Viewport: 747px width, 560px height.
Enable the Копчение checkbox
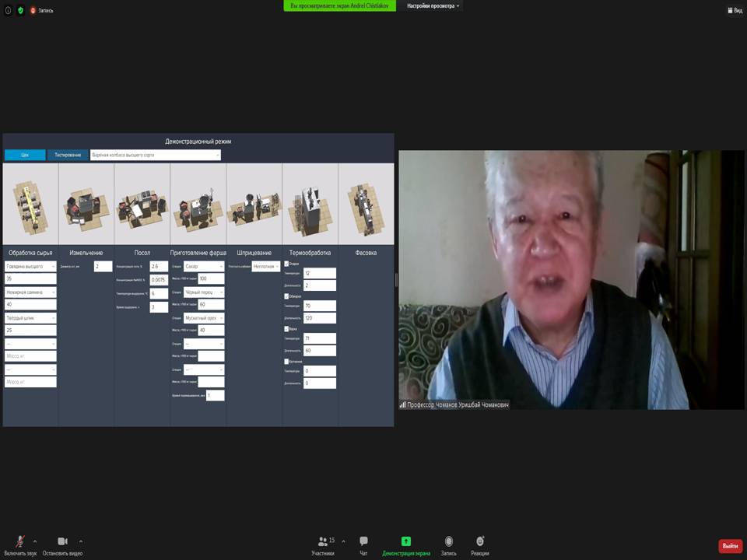[287, 362]
